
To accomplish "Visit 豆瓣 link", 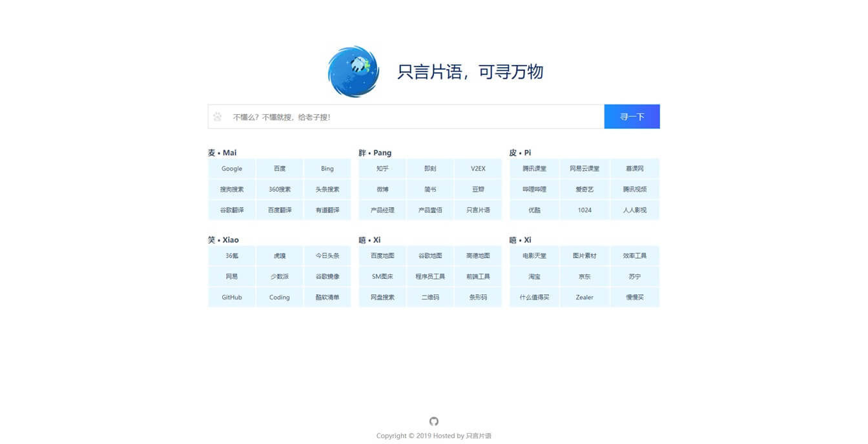I will (478, 189).
